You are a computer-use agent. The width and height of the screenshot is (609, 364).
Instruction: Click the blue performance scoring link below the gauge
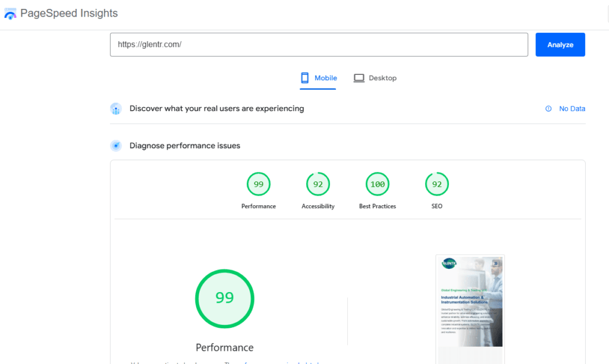280,362
